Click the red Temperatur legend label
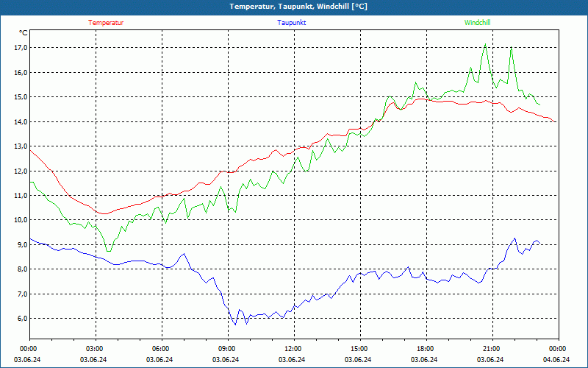Screen dimensions: 588x368 tap(106, 23)
